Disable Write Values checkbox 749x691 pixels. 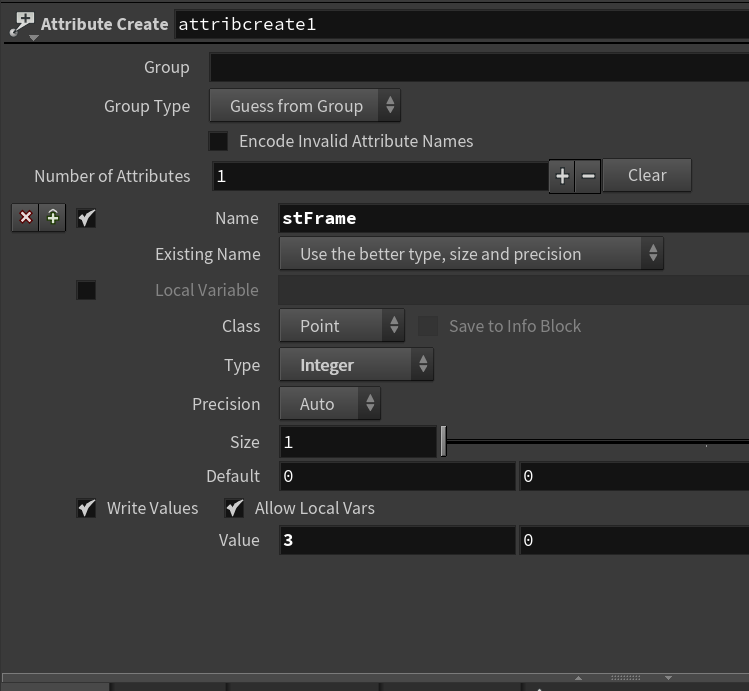click(86, 508)
